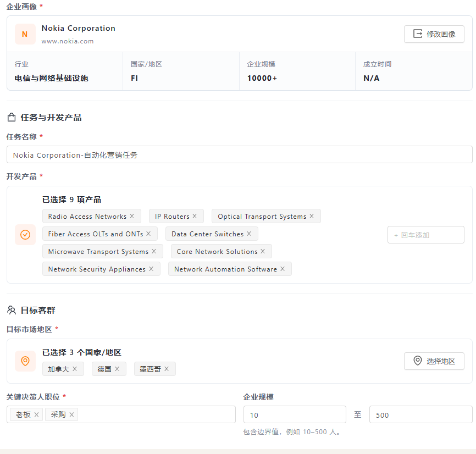Viewport: 476px width, 454px height.
Task: Click the Data Center Switches tag label
Action: [x=208, y=234]
